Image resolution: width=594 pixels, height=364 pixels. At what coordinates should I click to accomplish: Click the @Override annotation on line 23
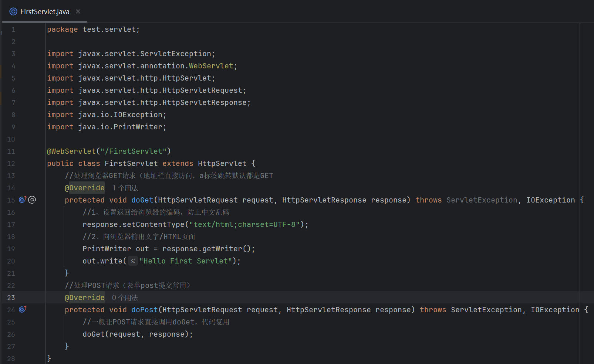tap(85, 298)
